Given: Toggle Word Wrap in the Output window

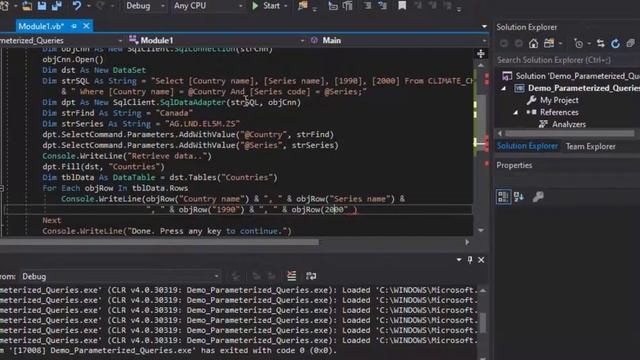Looking at the screenshot, I should point(311,276).
